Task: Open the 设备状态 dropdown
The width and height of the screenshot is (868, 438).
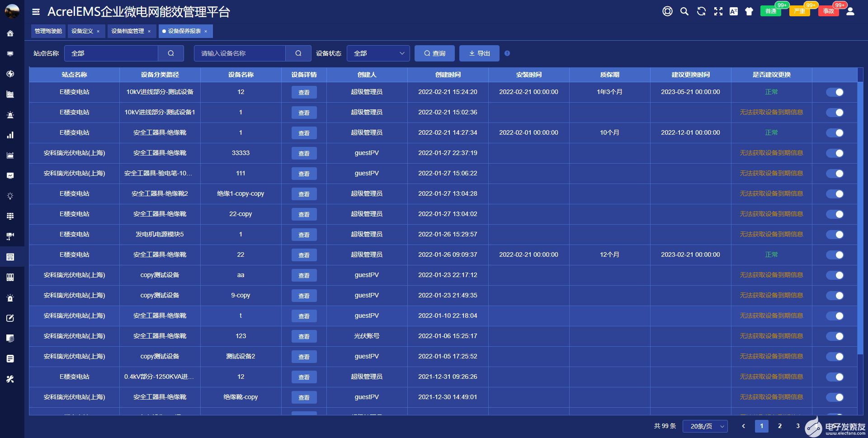Action: point(378,53)
